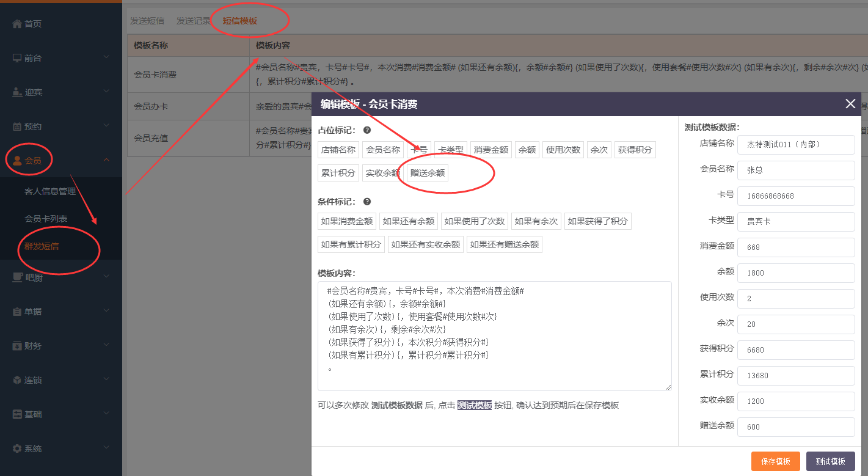Click the 赠送余额 field with 600
The width and height of the screenshot is (868, 476).
point(796,427)
